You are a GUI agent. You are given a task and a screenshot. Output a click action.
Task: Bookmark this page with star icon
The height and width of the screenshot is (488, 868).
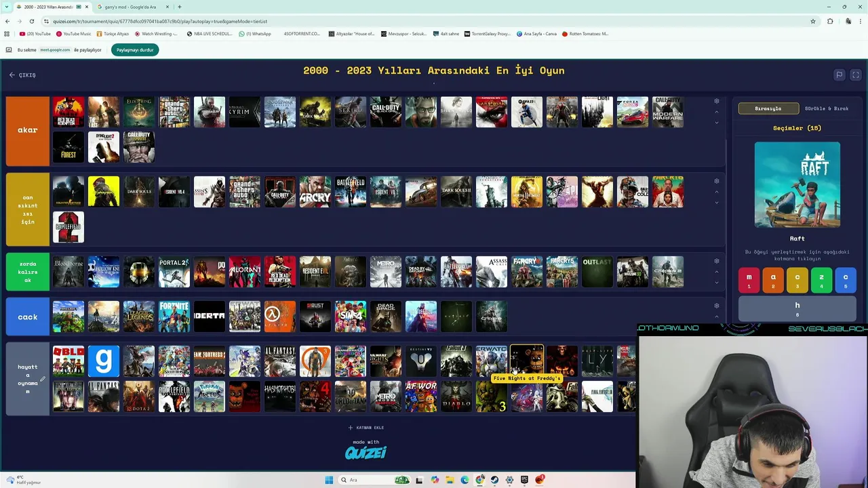[x=813, y=21]
